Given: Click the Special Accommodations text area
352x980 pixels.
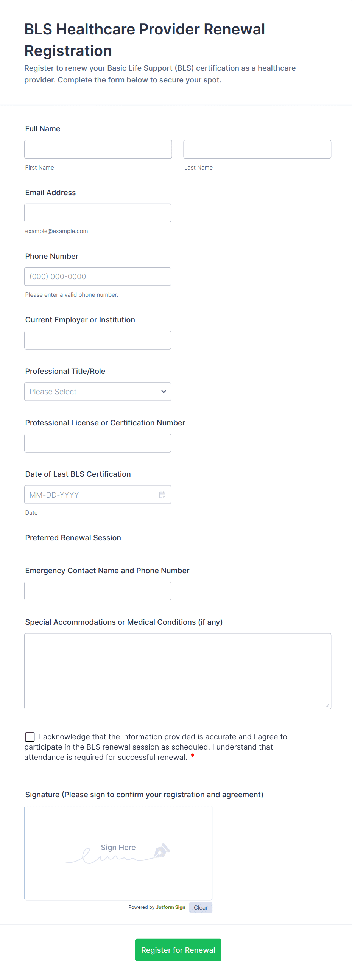Looking at the screenshot, I should [x=178, y=671].
